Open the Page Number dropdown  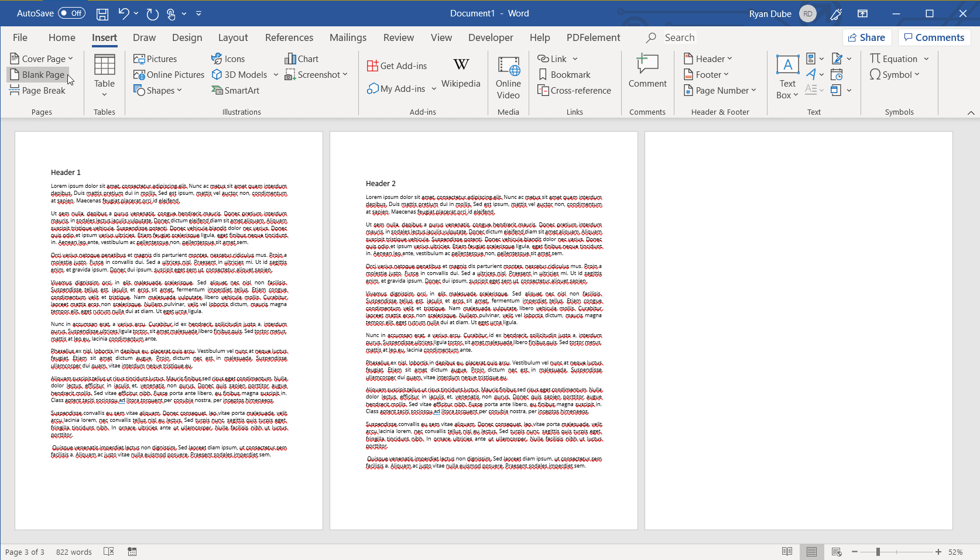pos(720,90)
